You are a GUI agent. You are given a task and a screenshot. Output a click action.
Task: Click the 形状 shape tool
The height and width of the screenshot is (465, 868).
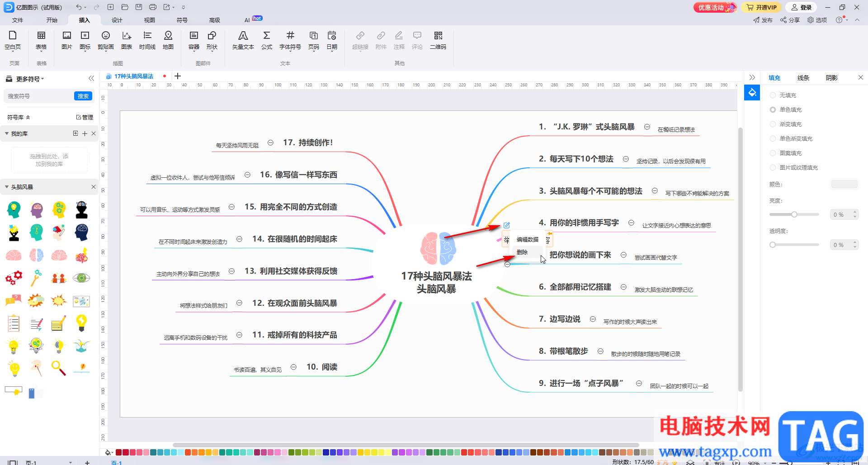[212, 40]
